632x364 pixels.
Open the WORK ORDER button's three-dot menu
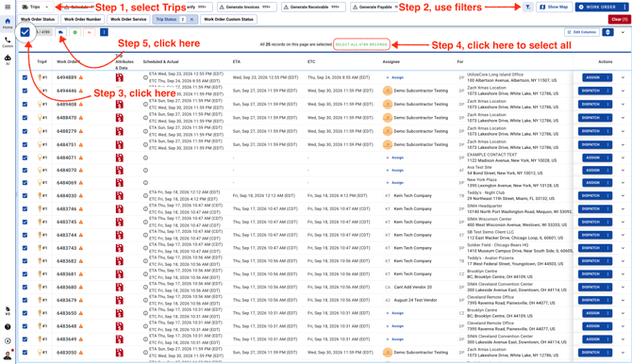[624, 7]
